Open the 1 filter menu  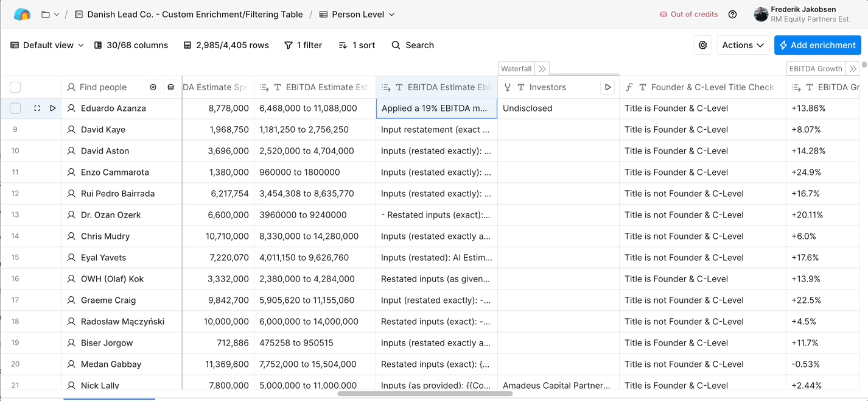(303, 45)
